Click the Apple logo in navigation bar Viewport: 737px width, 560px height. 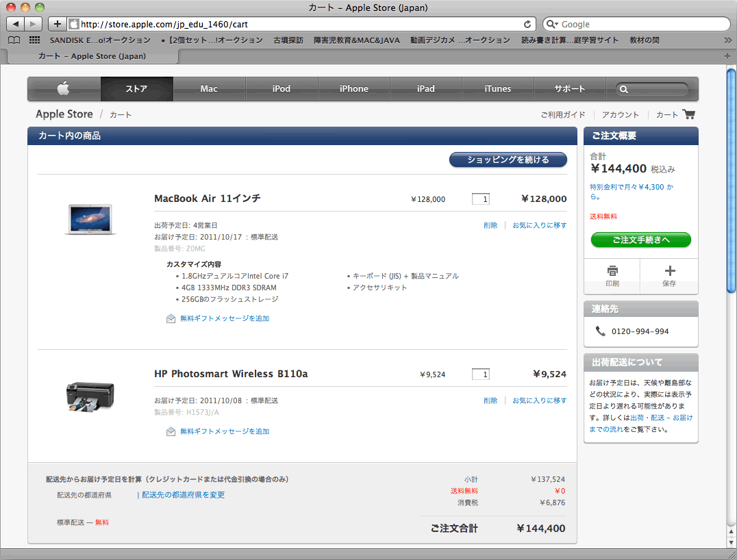click(x=64, y=88)
